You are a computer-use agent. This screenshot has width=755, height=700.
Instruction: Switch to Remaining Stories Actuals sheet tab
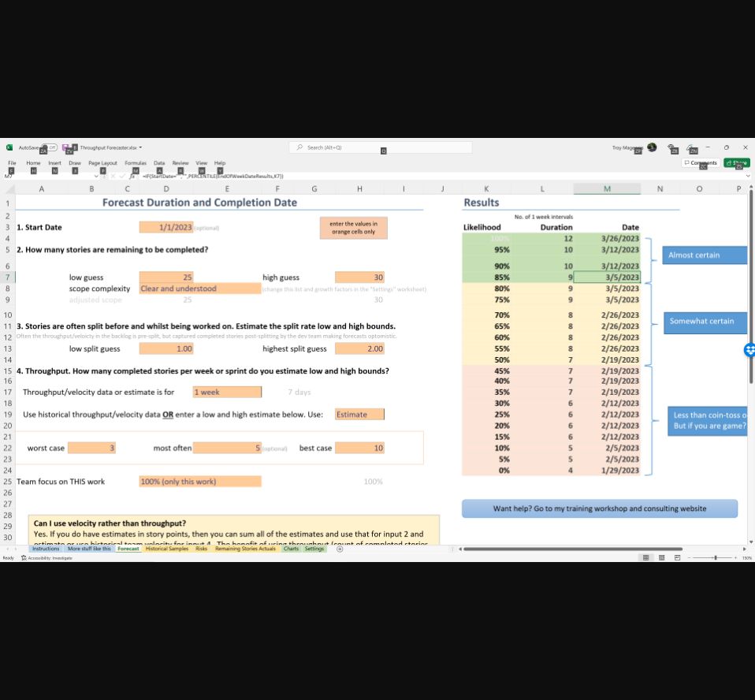(x=246, y=549)
